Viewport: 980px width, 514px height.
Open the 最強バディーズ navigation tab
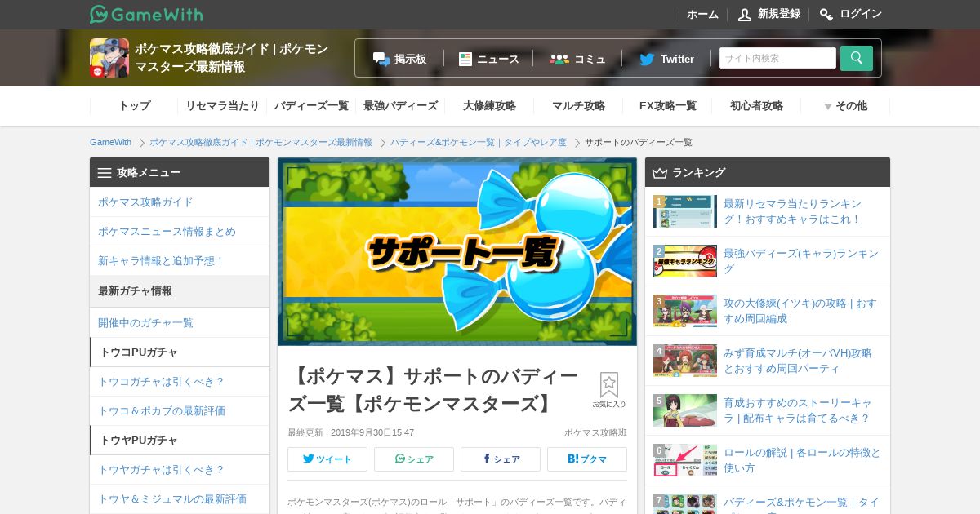tap(400, 106)
